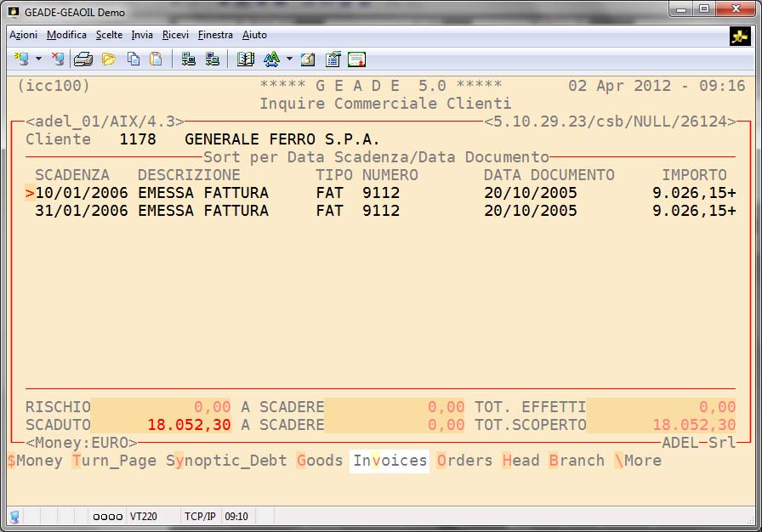Click the copy icon in toolbar
Image resolution: width=762 pixels, height=532 pixels.
[133, 59]
